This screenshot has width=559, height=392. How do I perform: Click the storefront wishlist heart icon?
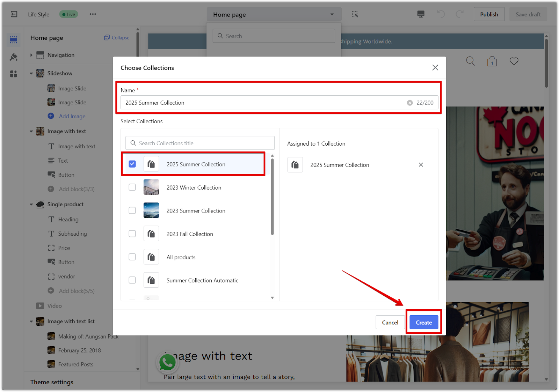pos(514,61)
